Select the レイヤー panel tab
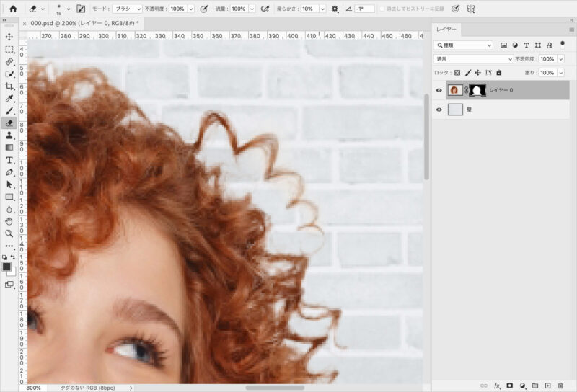 point(446,29)
